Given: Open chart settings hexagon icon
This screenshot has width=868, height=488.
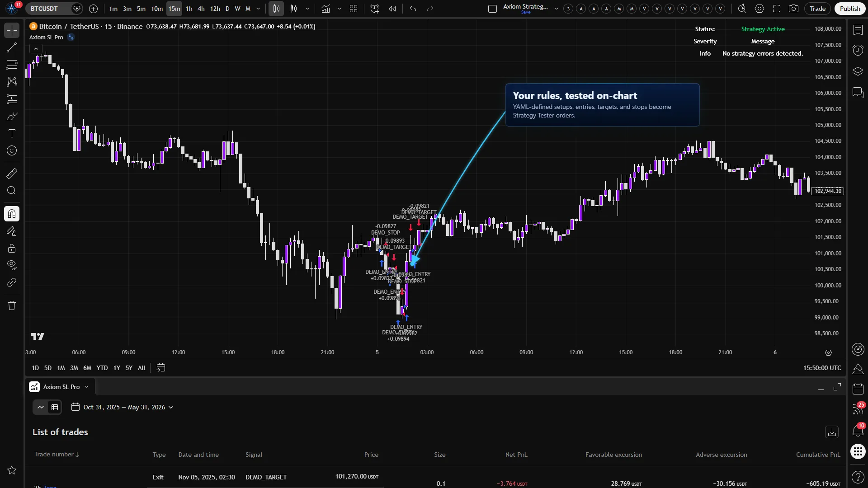Looking at the screenshot, I should point(759,9).
